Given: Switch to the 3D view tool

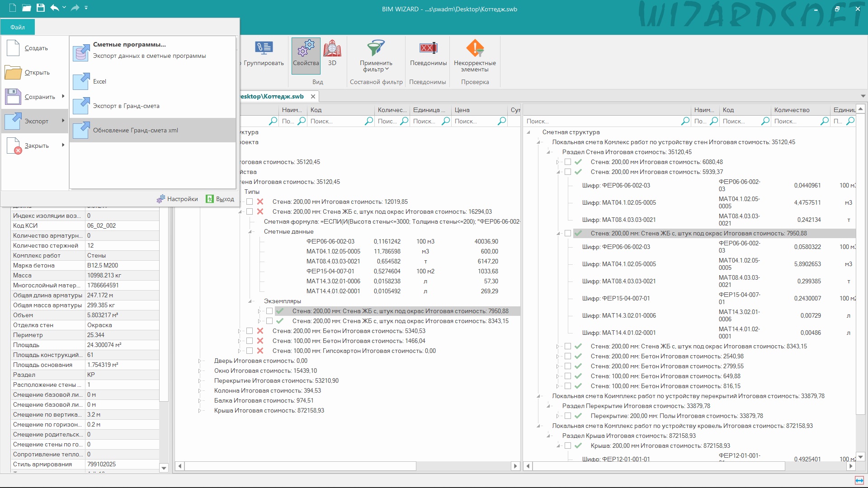Looking at the screenshot, I should (x=332, y=53).
